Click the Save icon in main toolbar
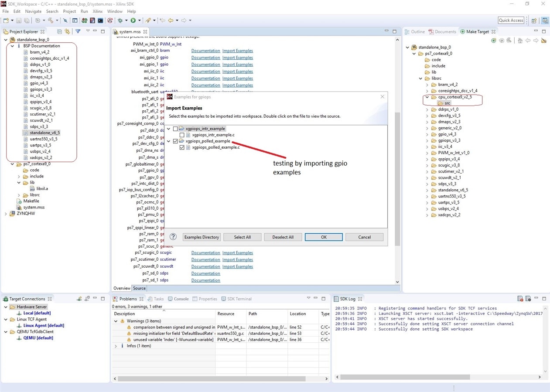550x392 pixels. 19,20
